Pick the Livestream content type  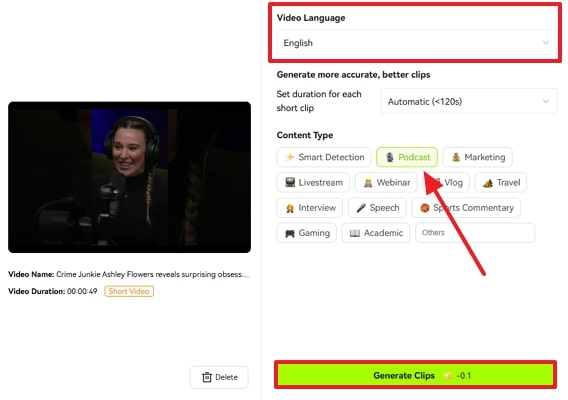click(313, 182)
